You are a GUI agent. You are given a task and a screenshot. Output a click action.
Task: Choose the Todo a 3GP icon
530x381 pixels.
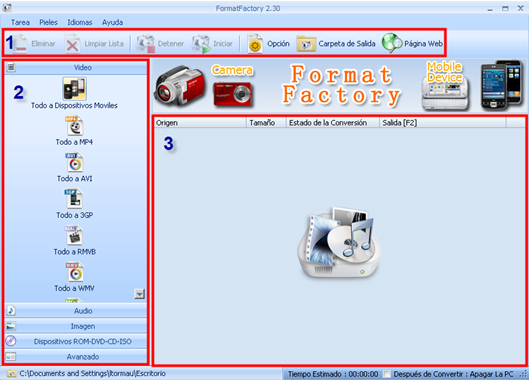tap(74, 199)
